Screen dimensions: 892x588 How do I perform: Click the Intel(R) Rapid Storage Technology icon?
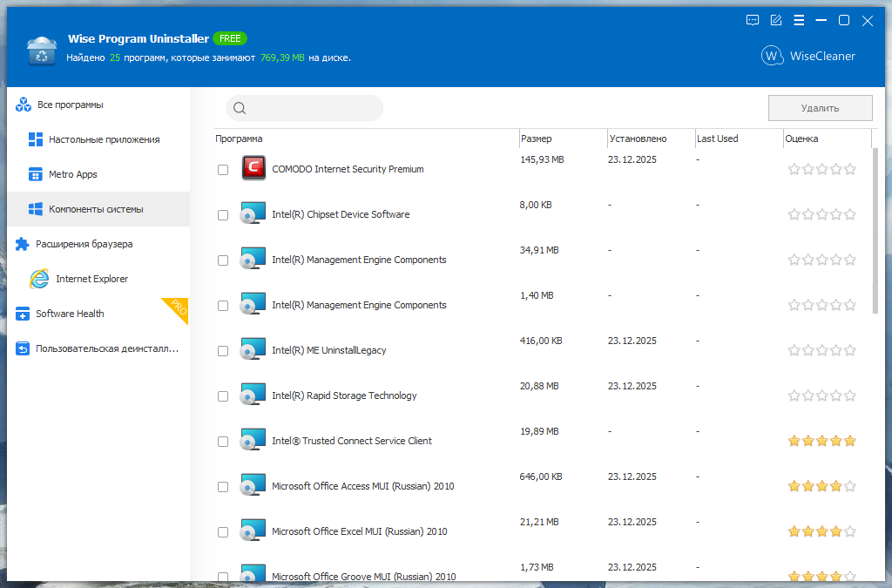(x=253, y=395)
